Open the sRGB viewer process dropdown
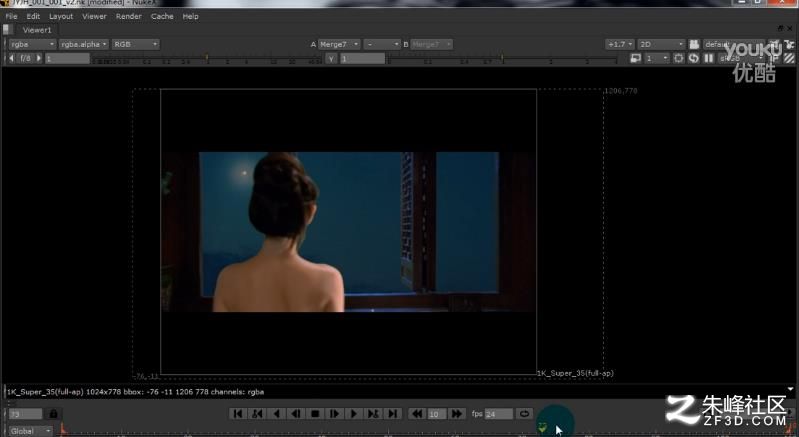Image resolution: width=799 pixels, height=437 pixels. pyautogui.click(x=740, y=59)
